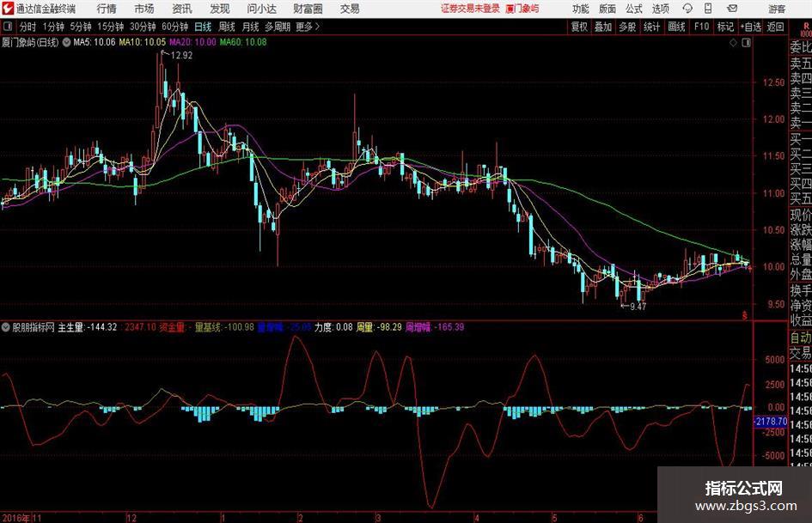Switch to 15分钟 chart period
812x523 pixels.
pyautogui.click(x=111, y=27)
